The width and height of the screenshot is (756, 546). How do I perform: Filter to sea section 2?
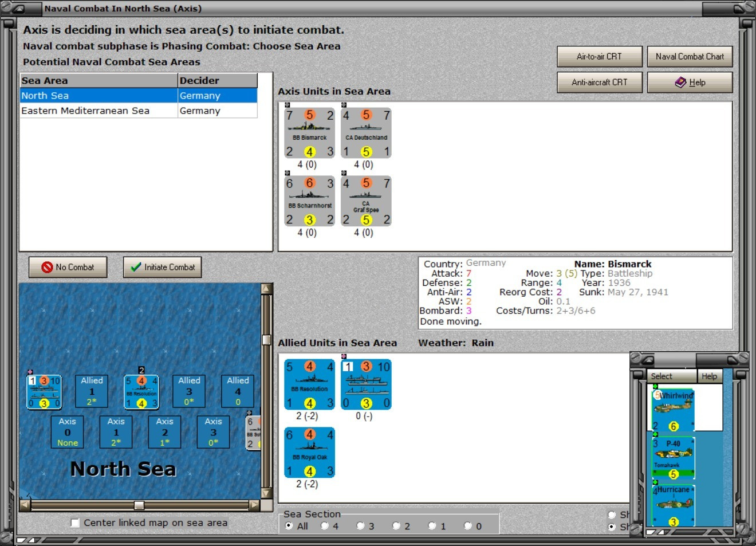click(396, 526)
